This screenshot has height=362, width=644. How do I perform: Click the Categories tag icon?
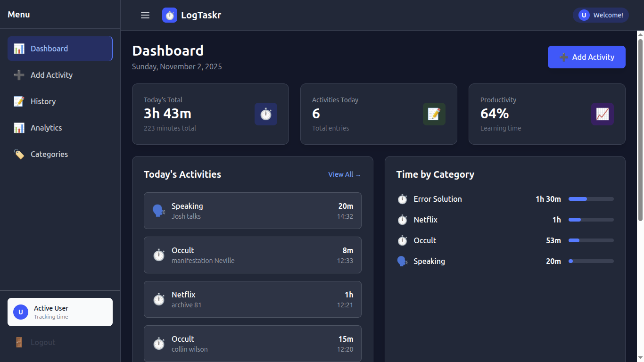19,154
